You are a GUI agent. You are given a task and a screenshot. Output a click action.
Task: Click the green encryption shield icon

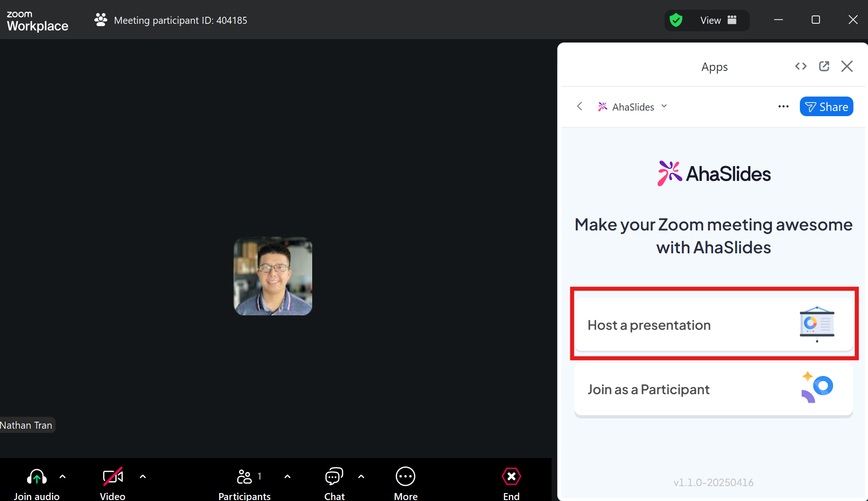676,20
